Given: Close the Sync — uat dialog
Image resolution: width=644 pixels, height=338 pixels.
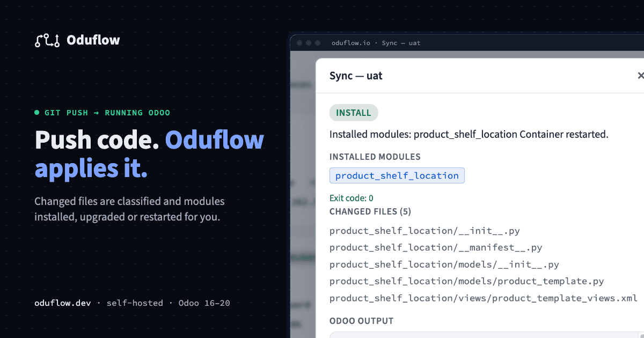Looking at the screenshot, I should pyautogui.click(x=640, y=76).
